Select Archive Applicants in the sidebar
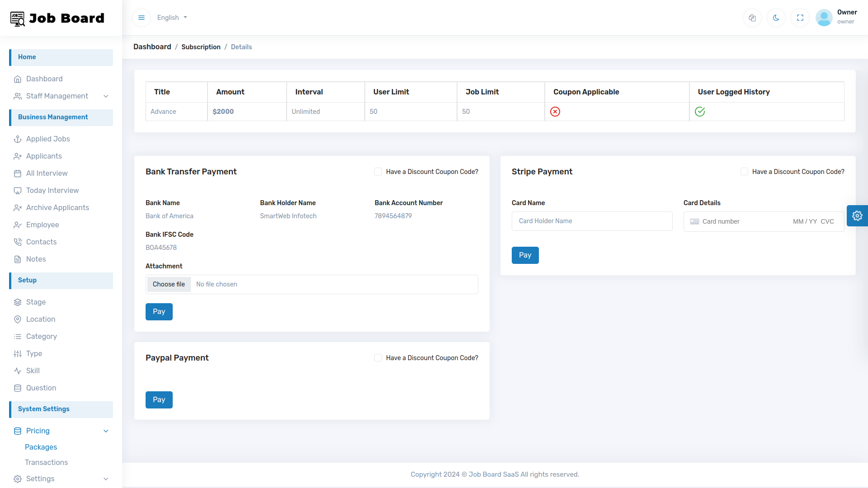This screenshot has width=868, height=488. tap(57, 207)
